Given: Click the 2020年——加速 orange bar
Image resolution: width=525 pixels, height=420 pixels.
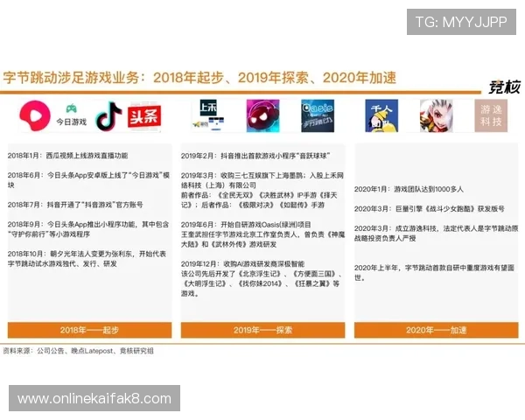Looking at the screenshot, I should click(x=437, y=330).
